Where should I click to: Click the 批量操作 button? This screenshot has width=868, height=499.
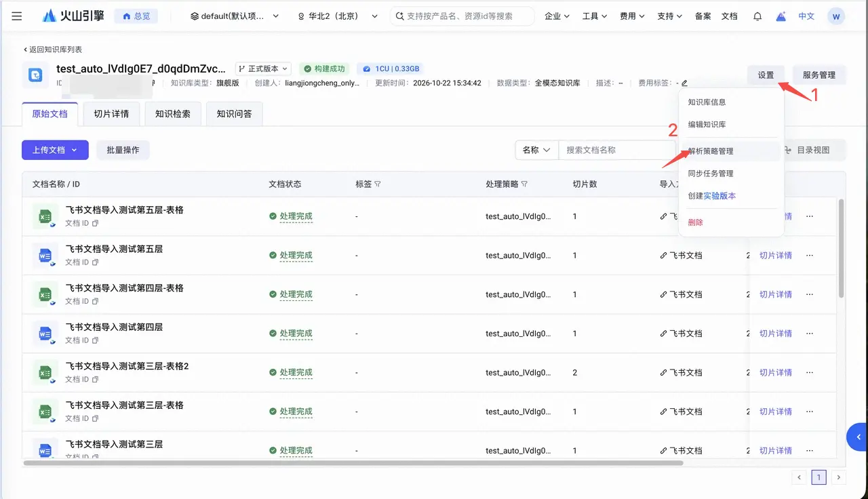click(123, 150)
